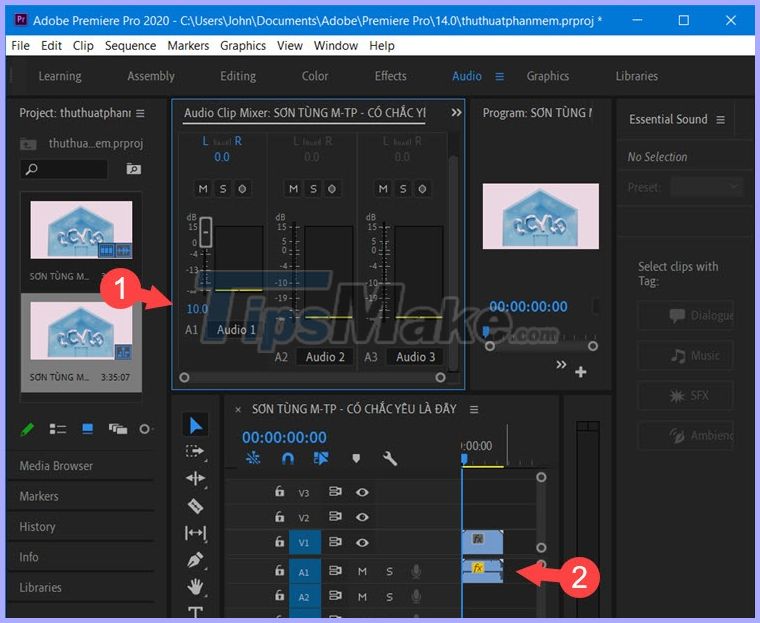
Task: Select the Selection tool arrow
Action: click(x=195, y=425)
